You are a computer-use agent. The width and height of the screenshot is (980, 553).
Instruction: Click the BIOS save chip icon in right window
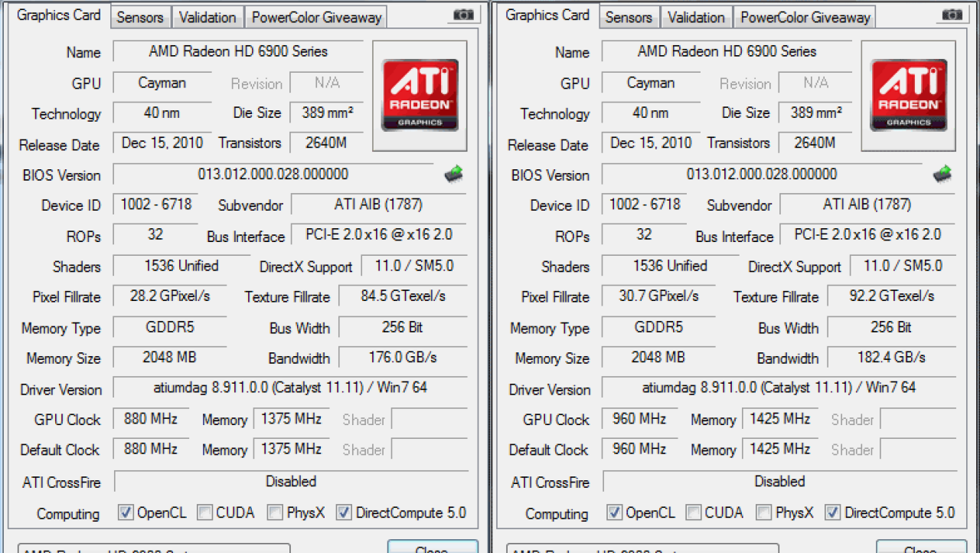[942, 174]
